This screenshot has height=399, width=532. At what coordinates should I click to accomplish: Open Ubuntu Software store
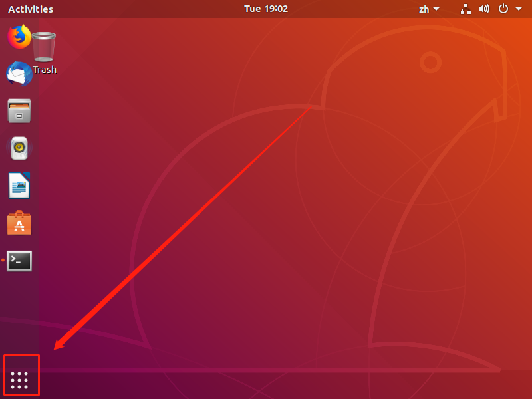pos(19,223)
